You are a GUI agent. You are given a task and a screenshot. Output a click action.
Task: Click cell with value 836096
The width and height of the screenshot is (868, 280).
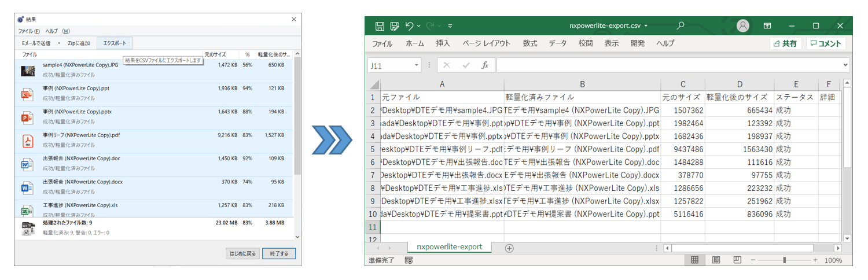739,214
